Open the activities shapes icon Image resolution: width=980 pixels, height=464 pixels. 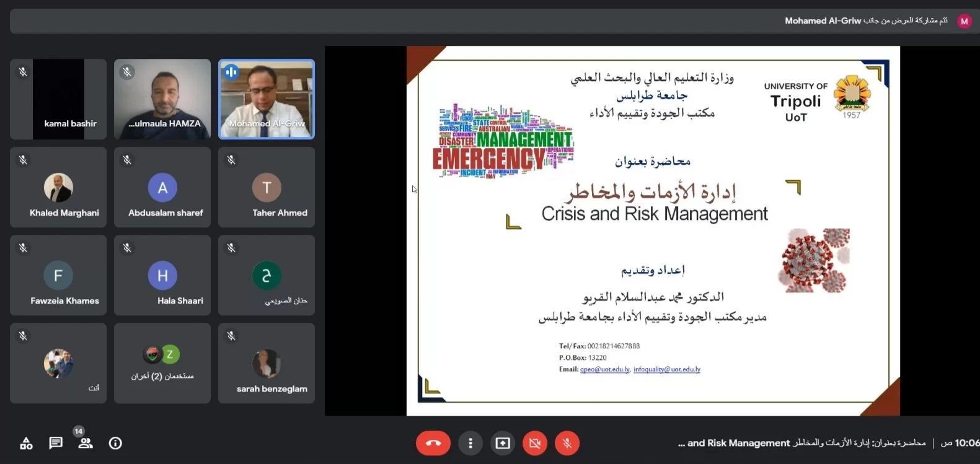pyautogui.click(x=26, y=443)
